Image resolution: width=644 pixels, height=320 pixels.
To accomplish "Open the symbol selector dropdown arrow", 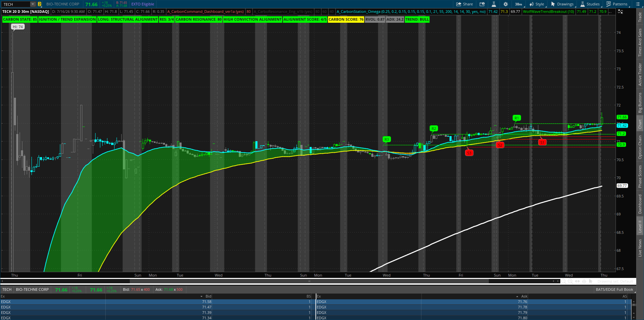I will tap(33, 4).
